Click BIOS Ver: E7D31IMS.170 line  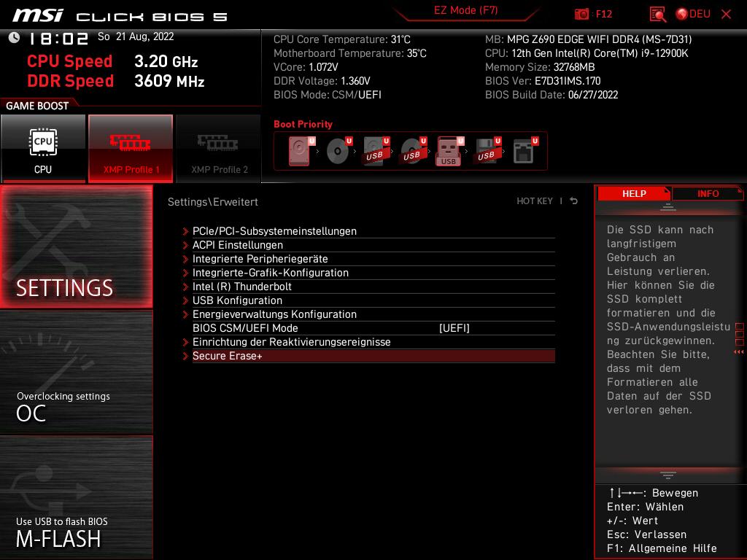[543, 81]
